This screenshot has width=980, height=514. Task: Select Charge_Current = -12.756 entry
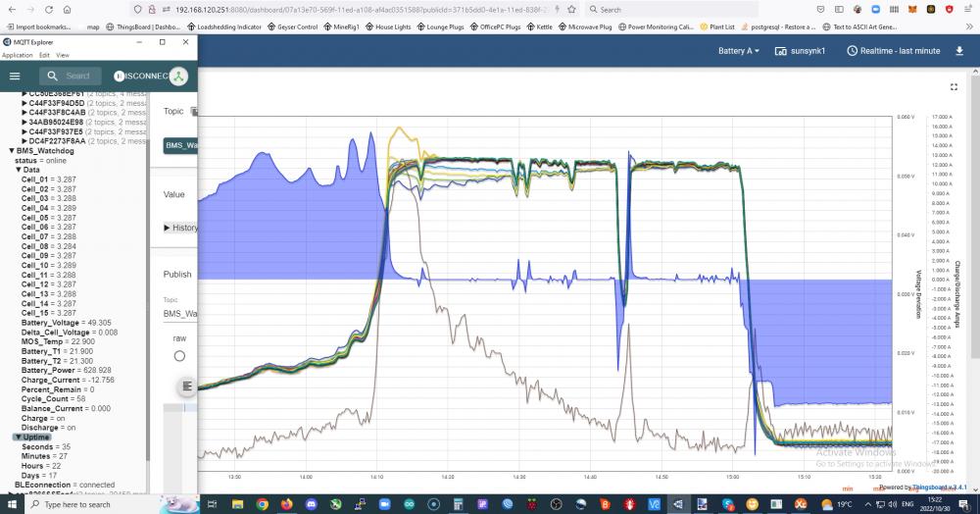68,381
